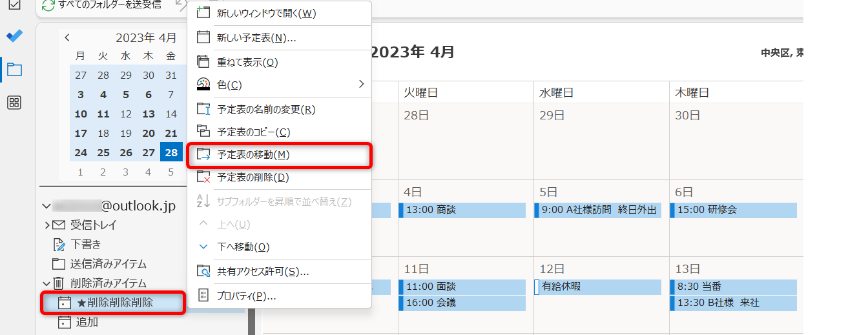Go to previous month in mini calendar

(x=67, y=38)
